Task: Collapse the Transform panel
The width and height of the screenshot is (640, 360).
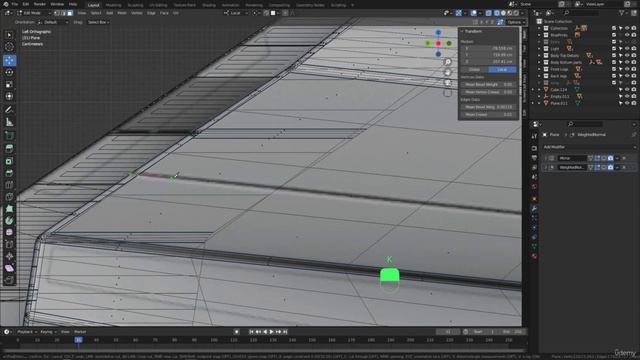Action: (x=462, y=31)
